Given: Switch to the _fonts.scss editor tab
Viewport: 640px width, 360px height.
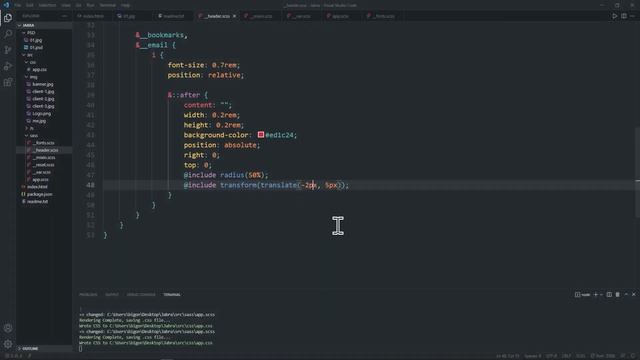Looking at the screenshot, I should click(382, 16).
